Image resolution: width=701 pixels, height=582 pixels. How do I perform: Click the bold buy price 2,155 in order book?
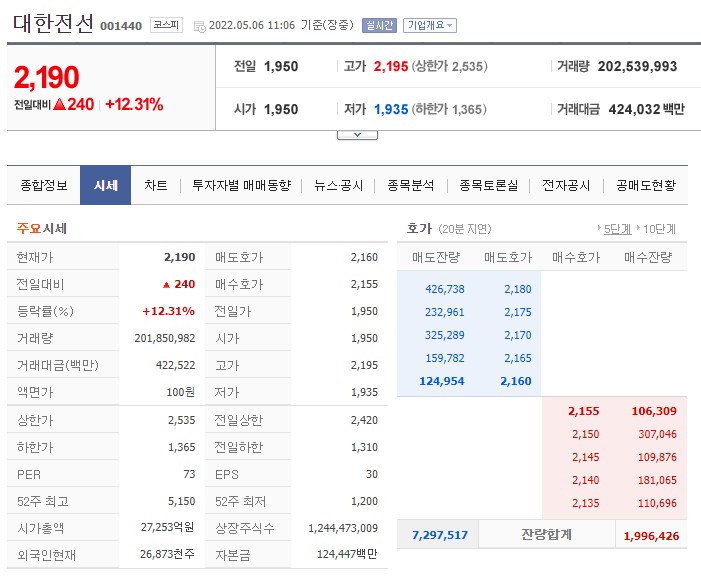583,411
